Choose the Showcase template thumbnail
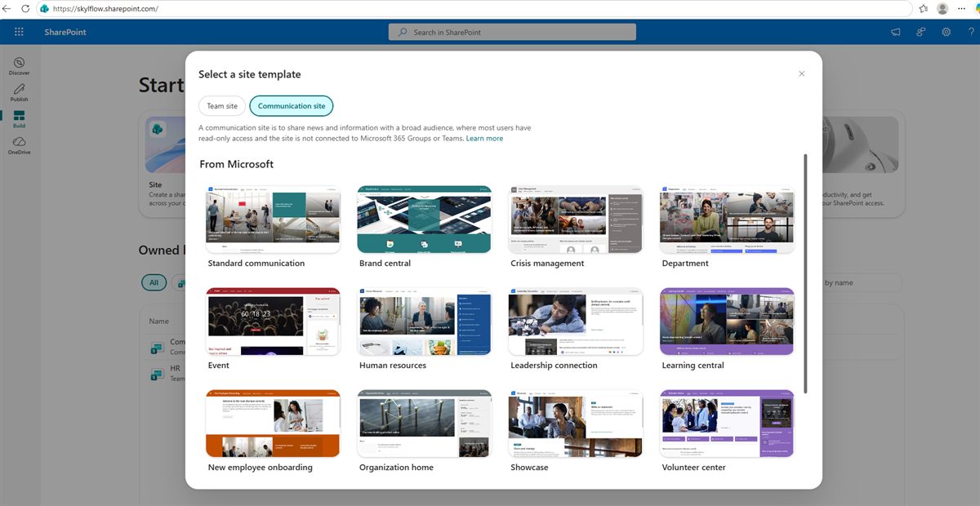 [x=576, y=424]
